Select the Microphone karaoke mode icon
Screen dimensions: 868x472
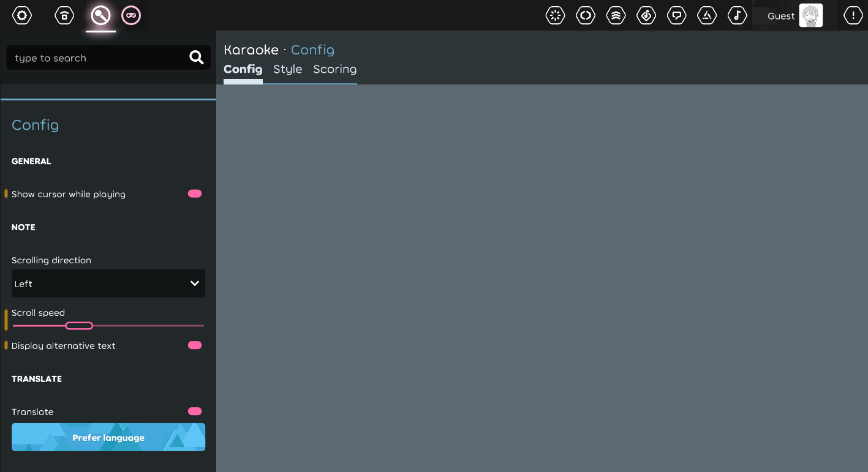(100, 15)
